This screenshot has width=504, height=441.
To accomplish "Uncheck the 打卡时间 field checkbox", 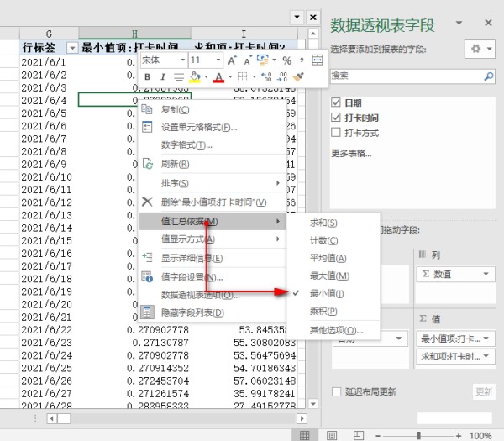I will point(335,118).
